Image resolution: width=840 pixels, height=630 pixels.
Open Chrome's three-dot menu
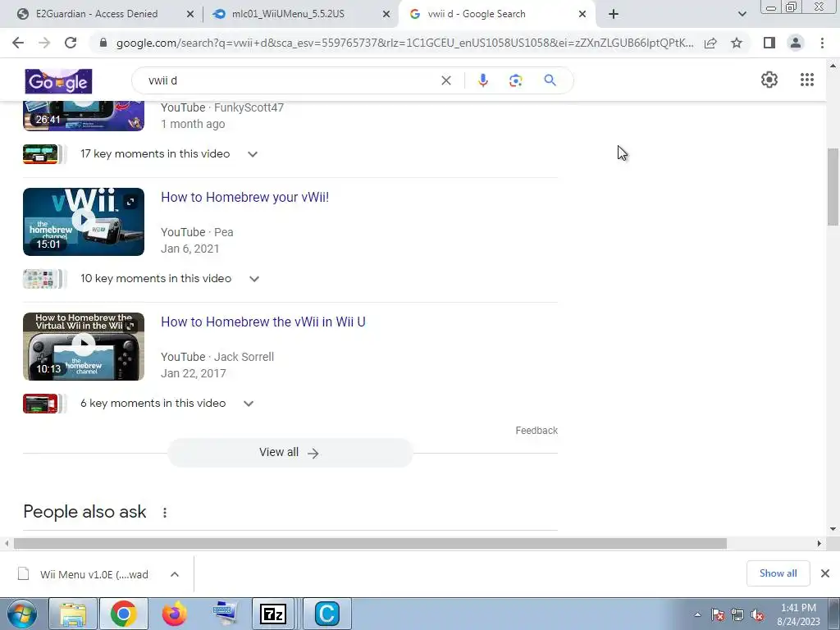click(x=822, y=43)
